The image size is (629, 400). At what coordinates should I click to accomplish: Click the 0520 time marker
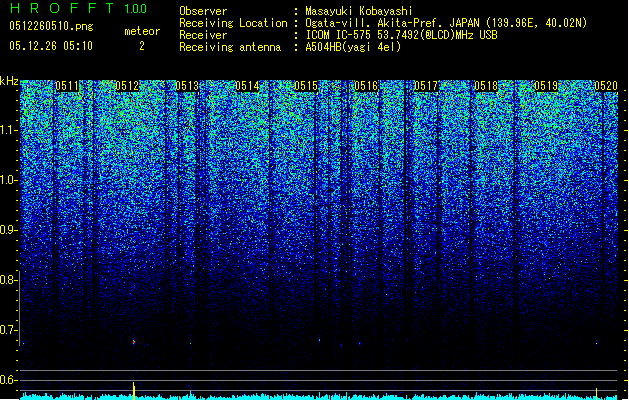tap(606, 86)
